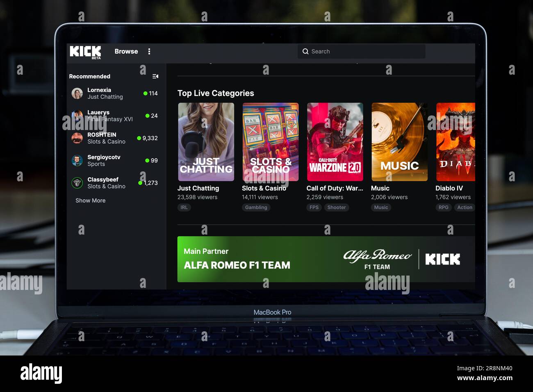Select the Music tag chip
Viewport: 533px width, 392px height.
tap(381, 207)
